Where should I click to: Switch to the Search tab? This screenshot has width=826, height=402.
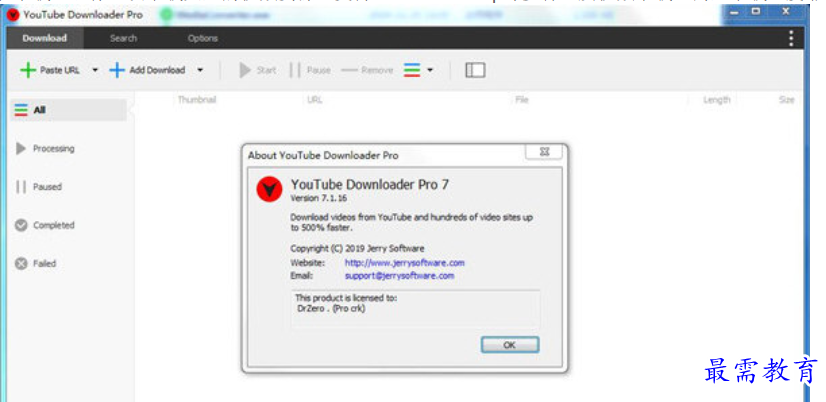point(123,38)
